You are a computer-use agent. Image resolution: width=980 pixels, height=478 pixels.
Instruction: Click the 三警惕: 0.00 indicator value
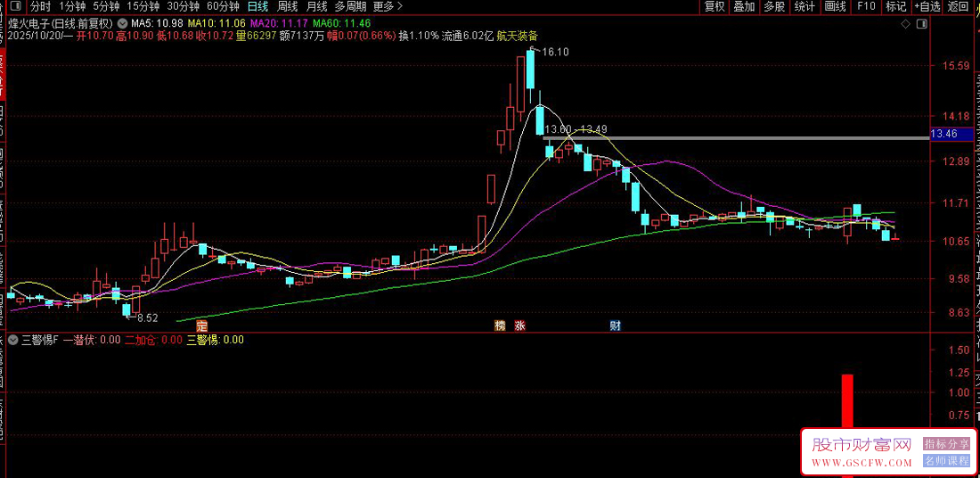[x=215, y=340]
